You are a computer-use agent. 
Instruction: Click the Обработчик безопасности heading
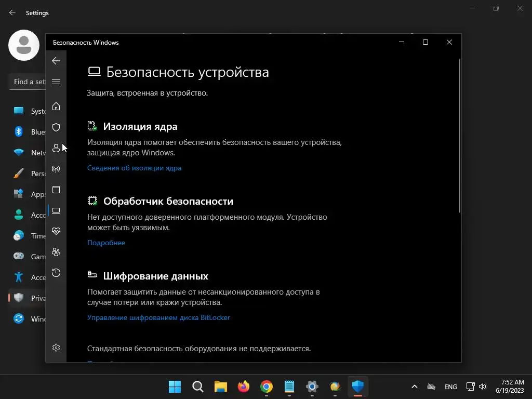point(168,201)
